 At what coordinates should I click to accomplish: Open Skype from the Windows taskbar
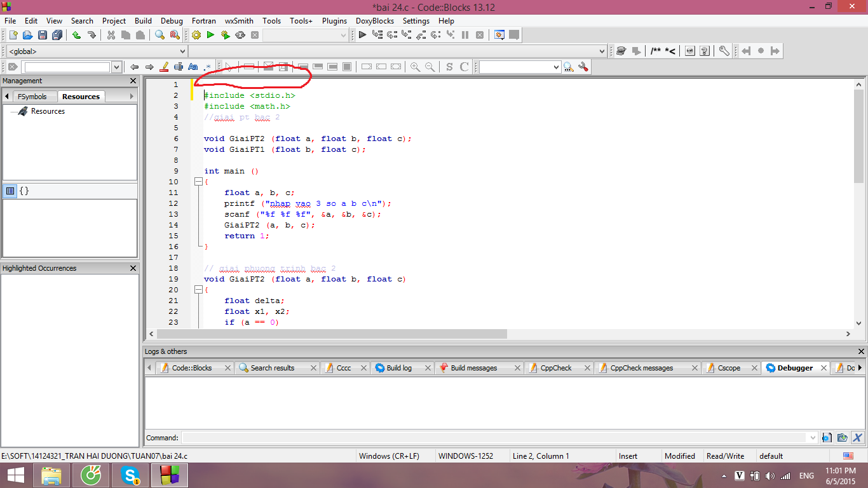[x=130, y=475]
